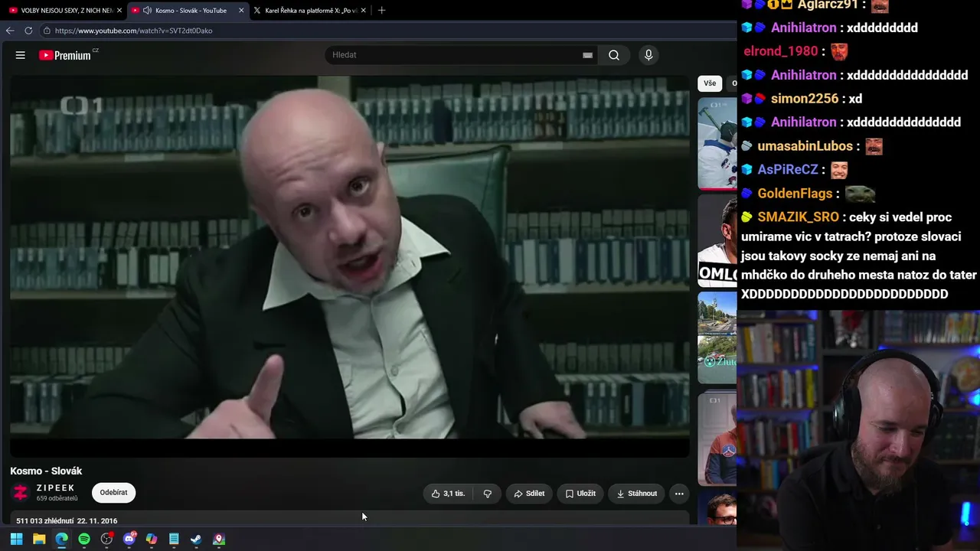Save the video with Uložit
Viewport: 980px width, 551px height.
tap(580, 494)
